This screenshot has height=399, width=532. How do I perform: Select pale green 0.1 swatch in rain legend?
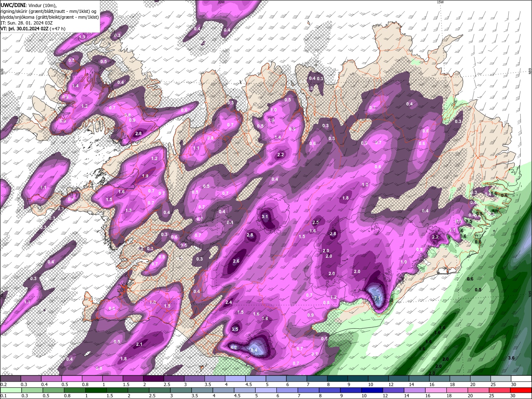(x=11, y=390)
